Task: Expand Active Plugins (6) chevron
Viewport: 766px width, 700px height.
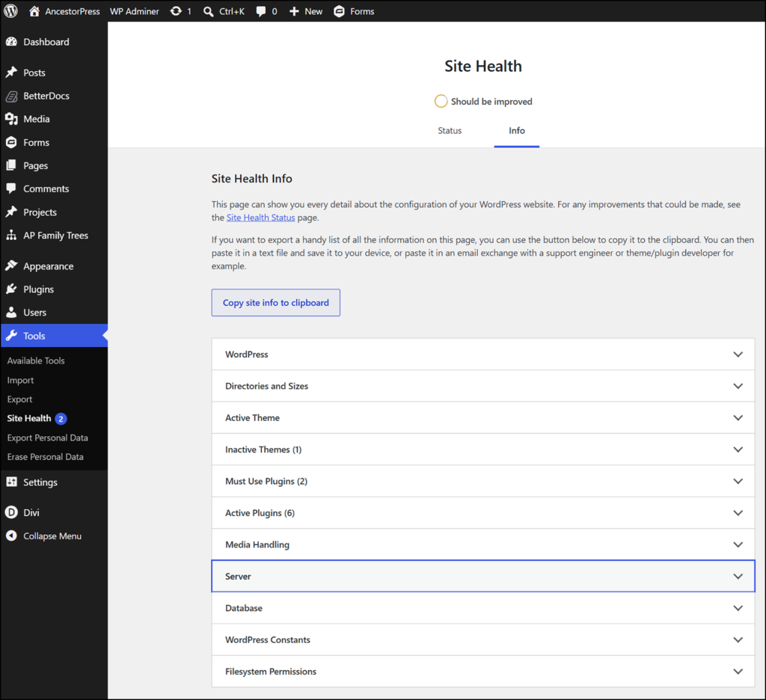Action: click(738, 513)
